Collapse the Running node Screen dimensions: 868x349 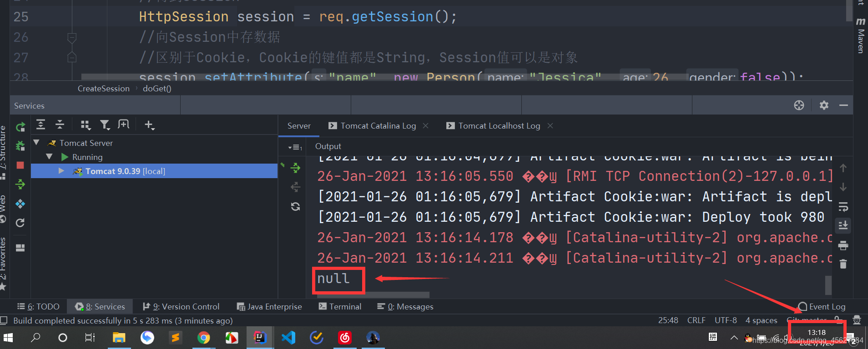coord(49,157)
